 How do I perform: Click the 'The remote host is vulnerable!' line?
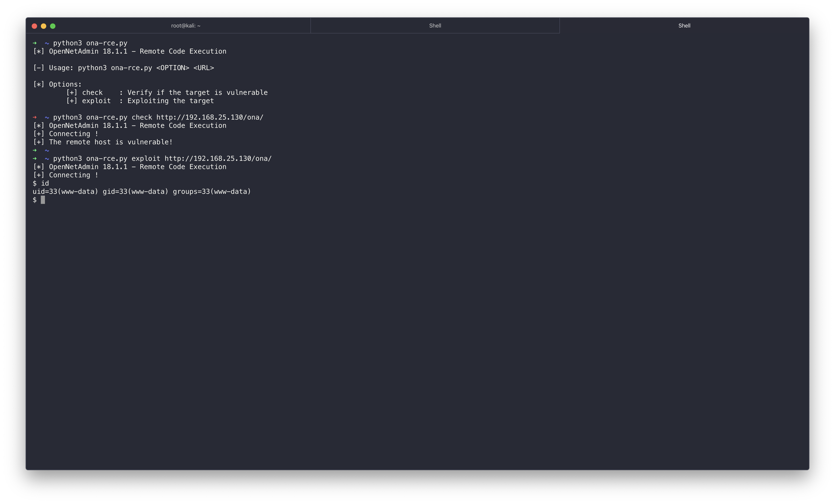coord(103,142)
